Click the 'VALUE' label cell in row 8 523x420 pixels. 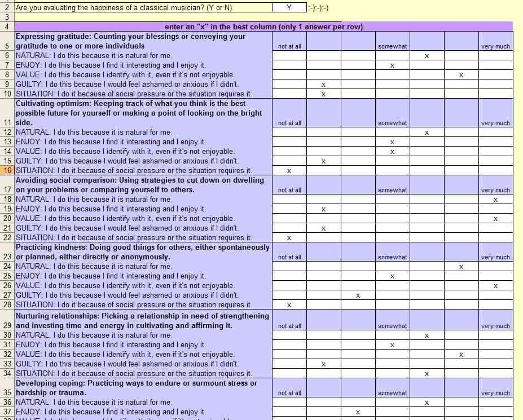pyautogui.click(x=143, y=74)
